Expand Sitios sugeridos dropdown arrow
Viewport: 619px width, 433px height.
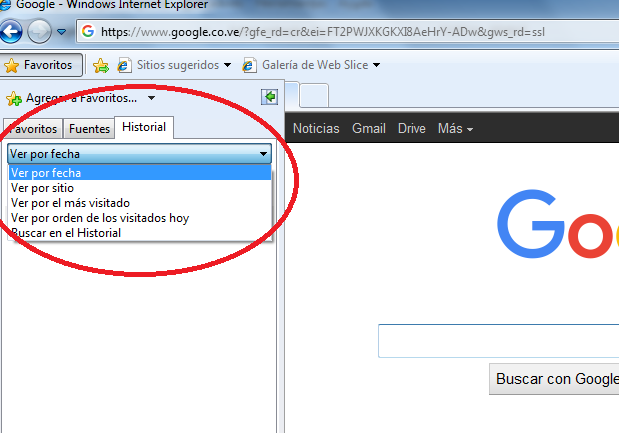(227, 65)
